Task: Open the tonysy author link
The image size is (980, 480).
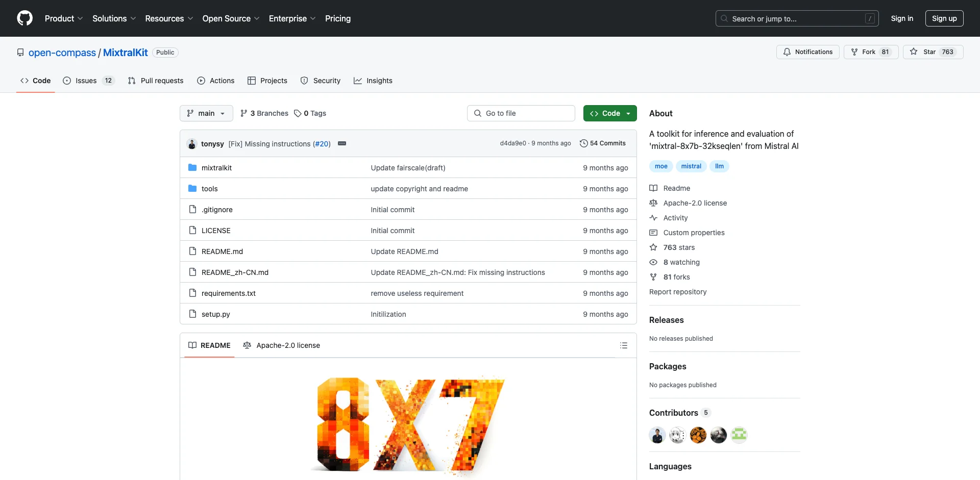Action: 212,144
